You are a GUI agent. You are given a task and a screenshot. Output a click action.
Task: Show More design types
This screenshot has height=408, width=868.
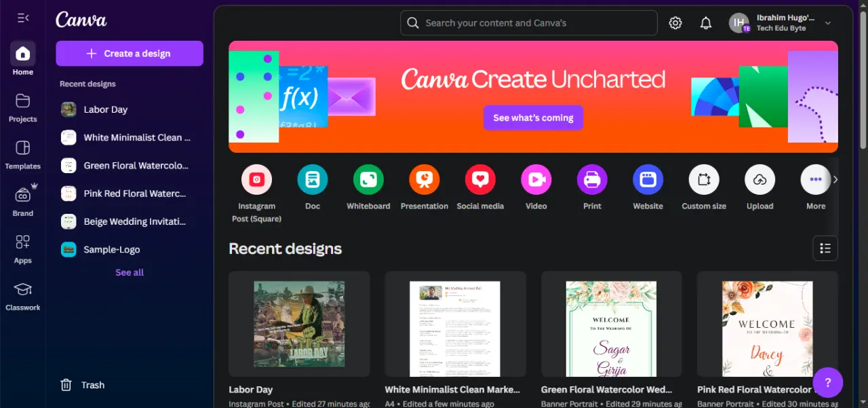[816, 188]
